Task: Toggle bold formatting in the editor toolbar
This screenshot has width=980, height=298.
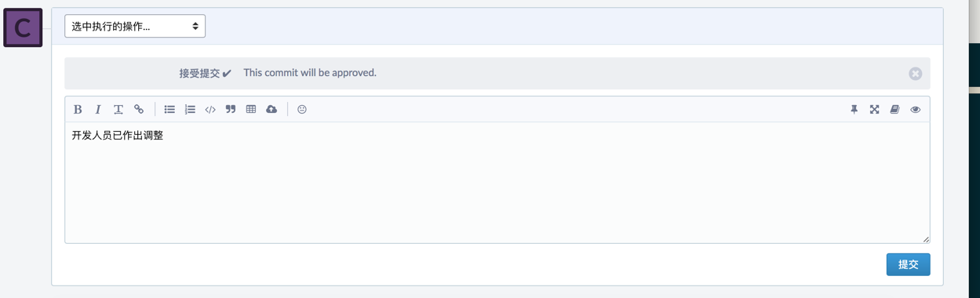Action: 78,110
